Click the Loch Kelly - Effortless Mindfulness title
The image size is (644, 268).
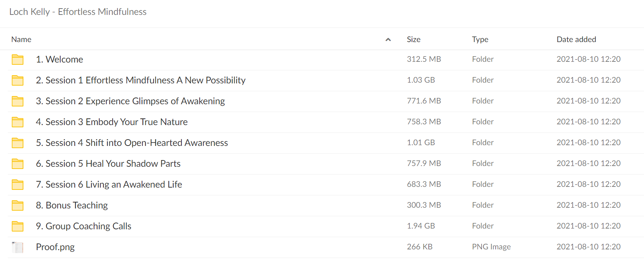tap(78, 12)
